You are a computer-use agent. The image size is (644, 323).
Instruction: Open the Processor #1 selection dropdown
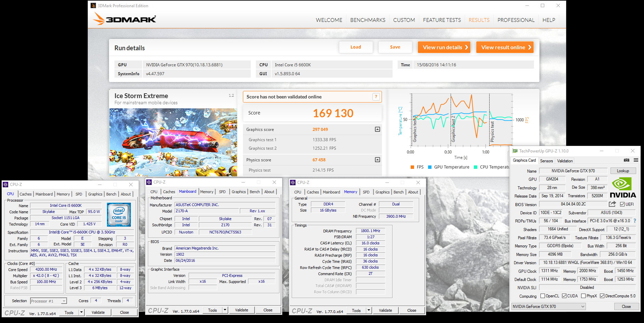pyautogui.click(x=48, y=301)
